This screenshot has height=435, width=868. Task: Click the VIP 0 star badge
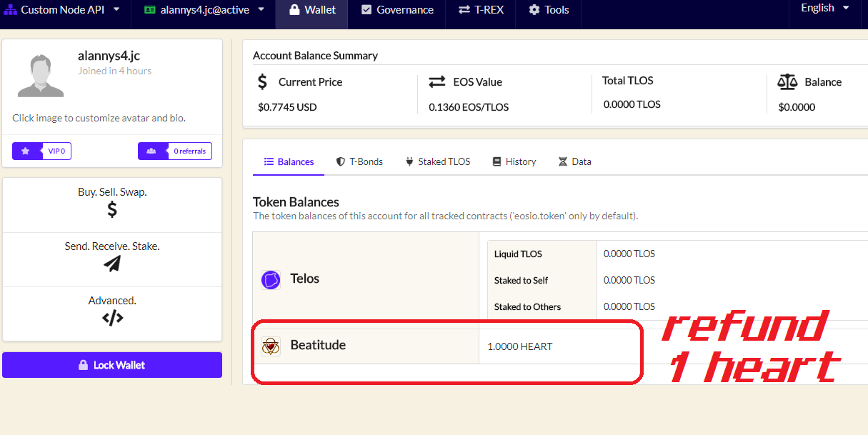point(41,151)
